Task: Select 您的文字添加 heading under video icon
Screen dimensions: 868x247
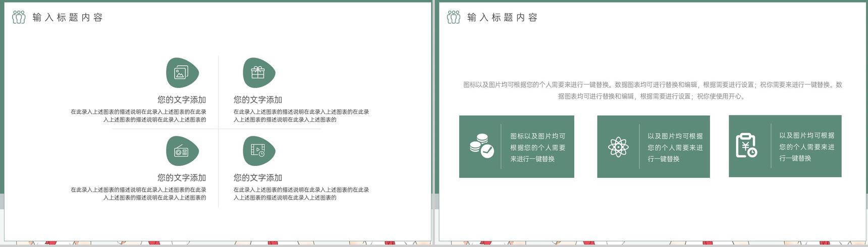Action: point(258,178)
